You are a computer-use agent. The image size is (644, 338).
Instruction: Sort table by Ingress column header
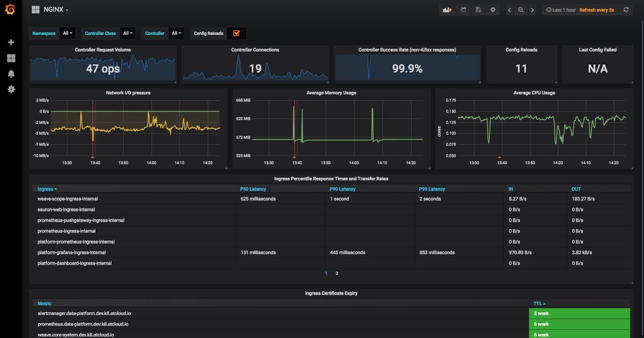click(x=47, y=189)
